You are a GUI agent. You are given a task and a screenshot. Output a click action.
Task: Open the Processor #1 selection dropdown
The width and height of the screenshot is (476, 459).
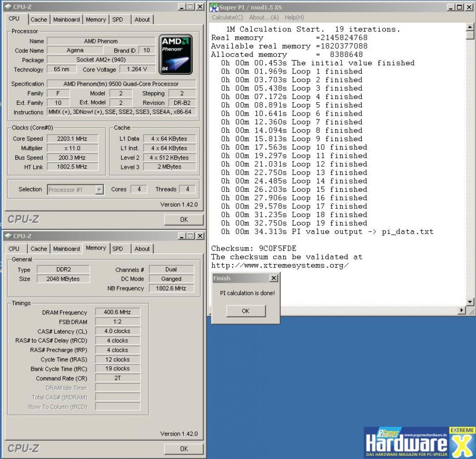pyautogui.click(x=99, y=190)
